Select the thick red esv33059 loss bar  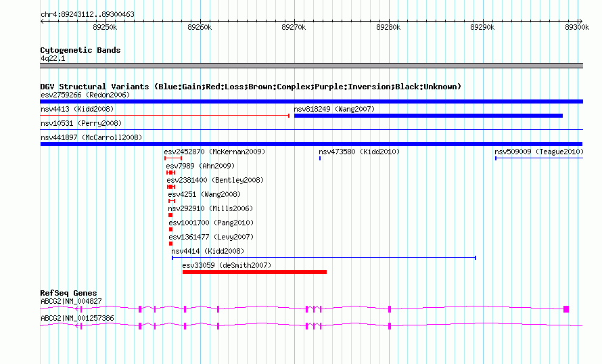[254, 272]
